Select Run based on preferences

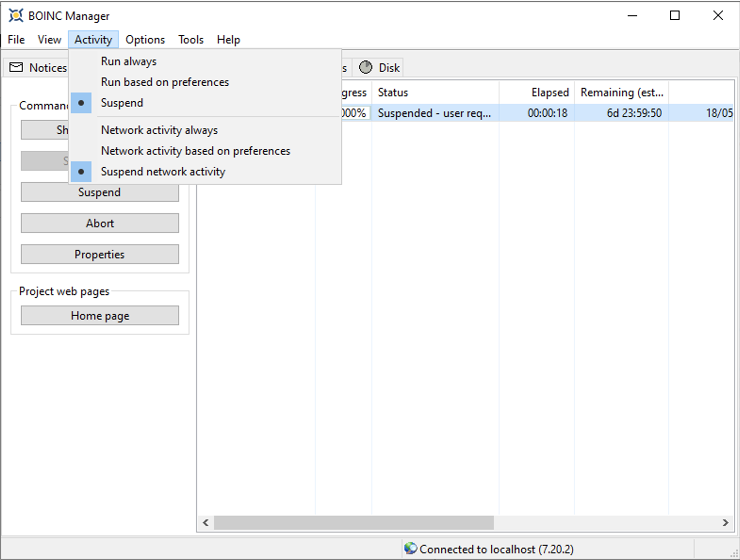[x=206, y=82]
